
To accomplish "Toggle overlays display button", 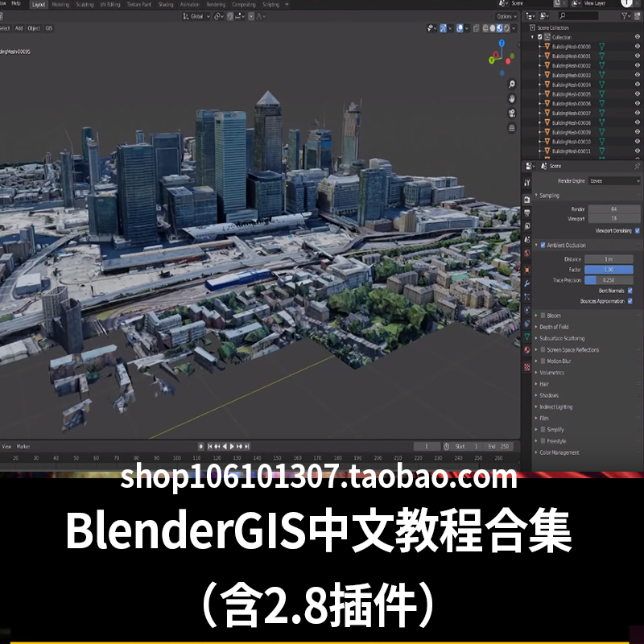I will click(x=460, y=28).
